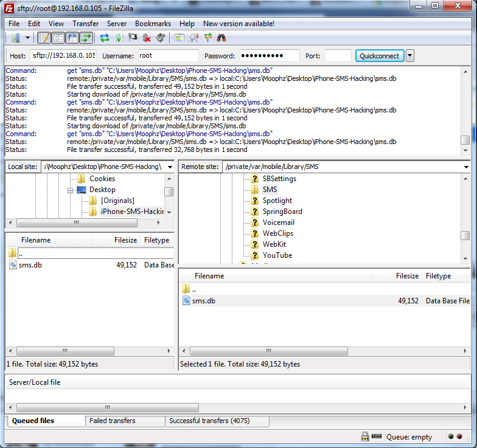The width and height of the screenshot is (477, 448).
Task: Click the Port input field
Action: click(x=338, y=56)
